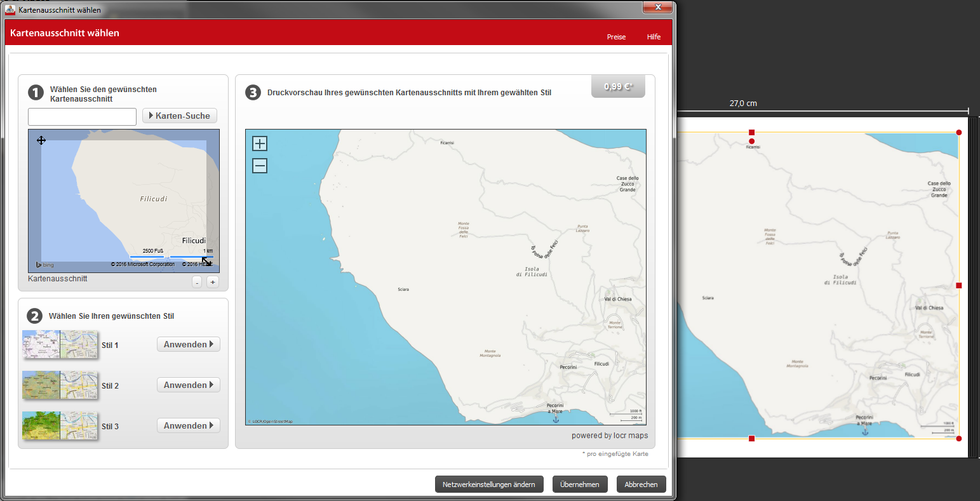Open the Preise link in the header
The image size is (980, 501).
(616, 37)
